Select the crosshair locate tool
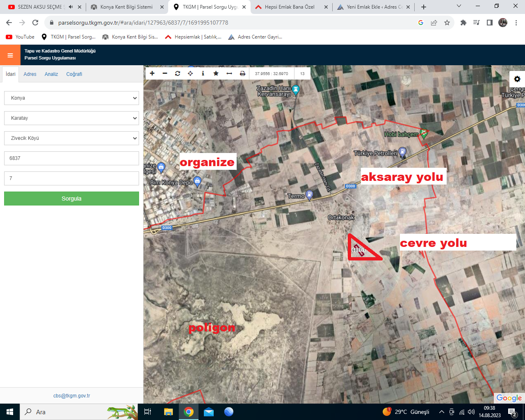Viewport: 525px width, 420px height. pyautogui.click(x=190, y=73)
